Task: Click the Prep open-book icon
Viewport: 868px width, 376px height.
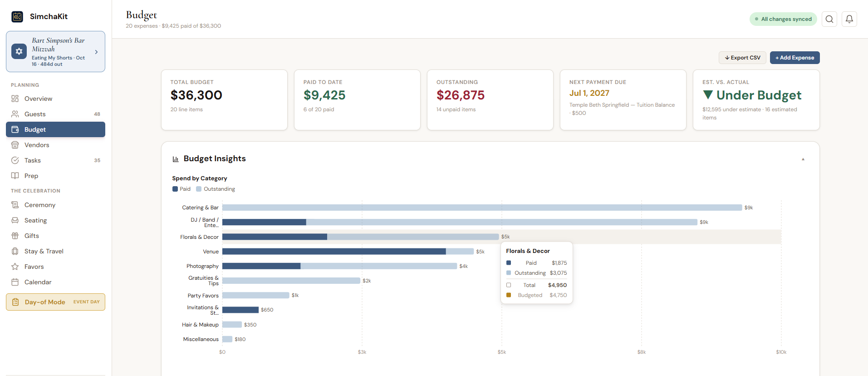Action: pos(15,176)
